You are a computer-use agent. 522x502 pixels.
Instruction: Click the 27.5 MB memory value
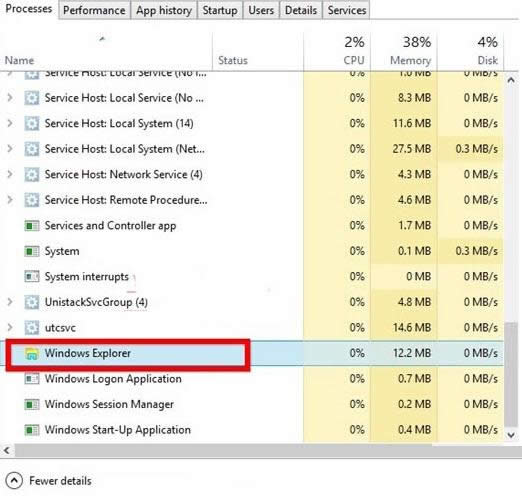[412, 149]
